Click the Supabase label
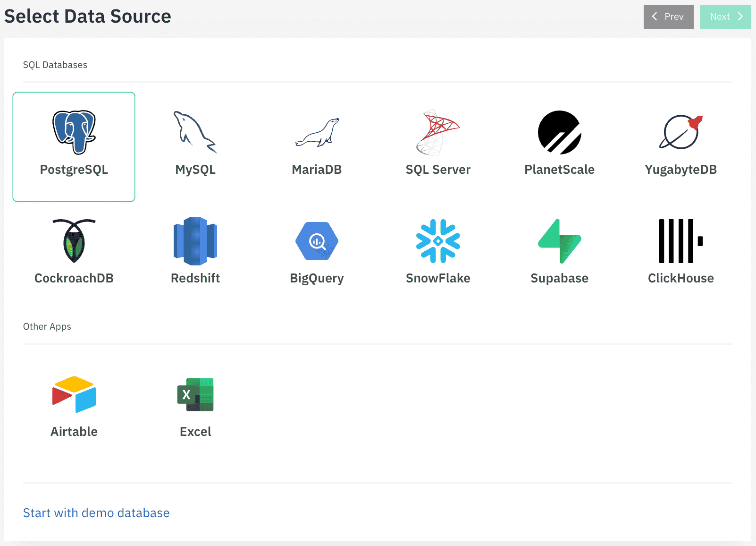Screen dimensions: 756x546 [x=560, y=278]
